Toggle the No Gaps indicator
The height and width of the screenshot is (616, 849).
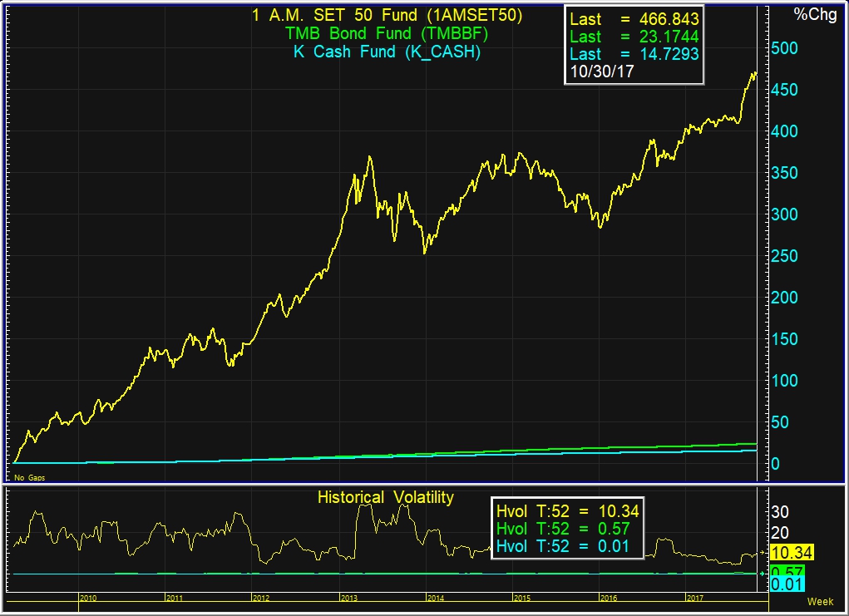(29, 478)
